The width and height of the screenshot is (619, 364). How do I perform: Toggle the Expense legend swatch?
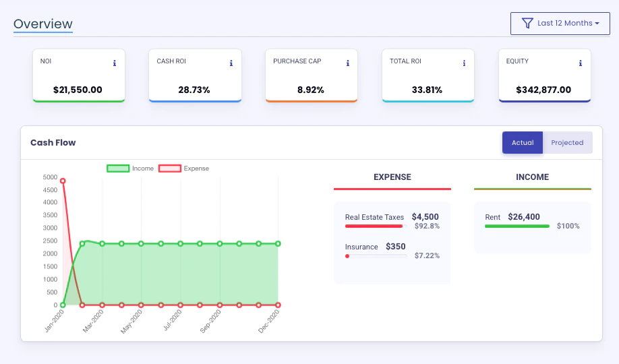tap(170, 169)
